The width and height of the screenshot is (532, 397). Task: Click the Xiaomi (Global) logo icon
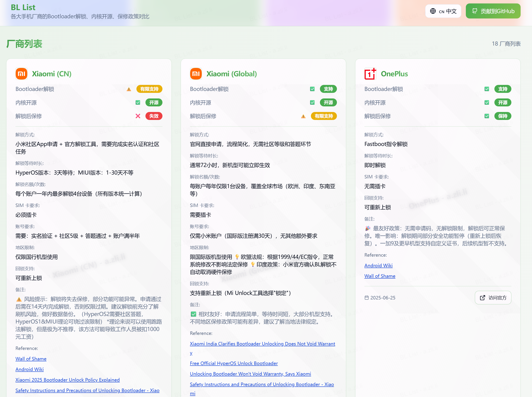(x=196, y=74)
